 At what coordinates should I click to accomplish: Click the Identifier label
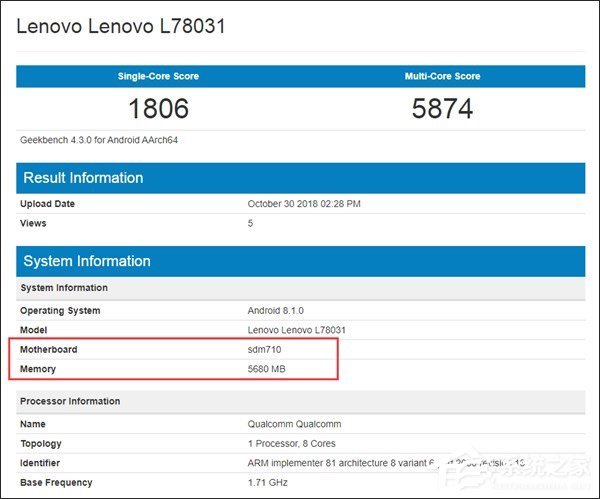pos(40,463)
